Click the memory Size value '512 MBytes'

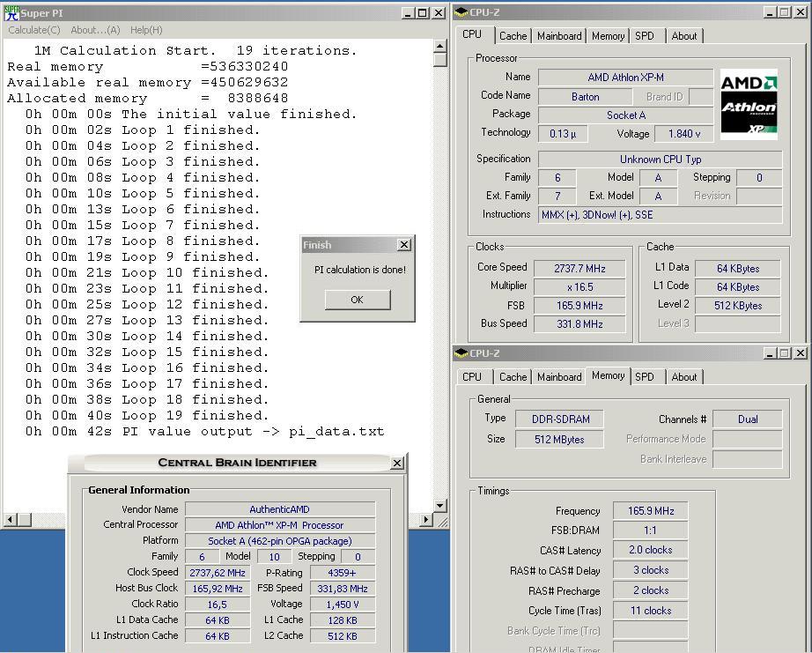coord(560,440)
